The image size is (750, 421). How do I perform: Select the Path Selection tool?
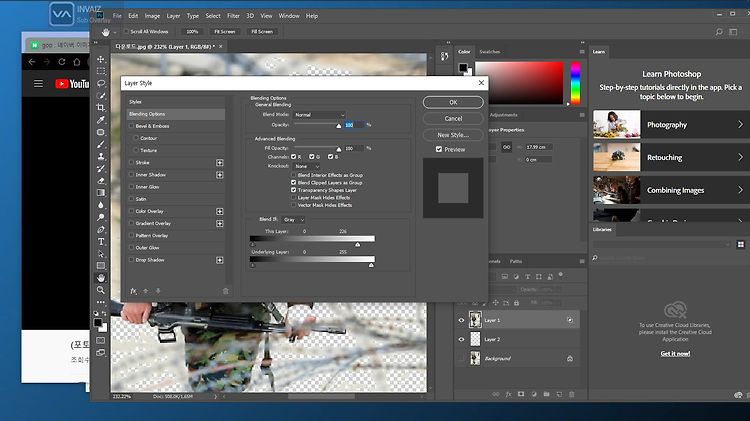[x=100, y=254]
